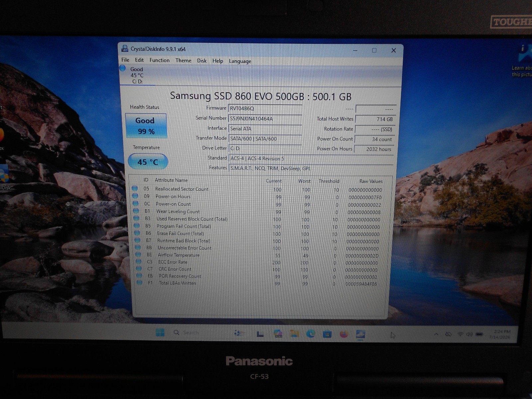This screenshot has width=532, height=399.
Task: Click status icon for Uncorrectable Error Count
Action: click(x=138, y=247)
